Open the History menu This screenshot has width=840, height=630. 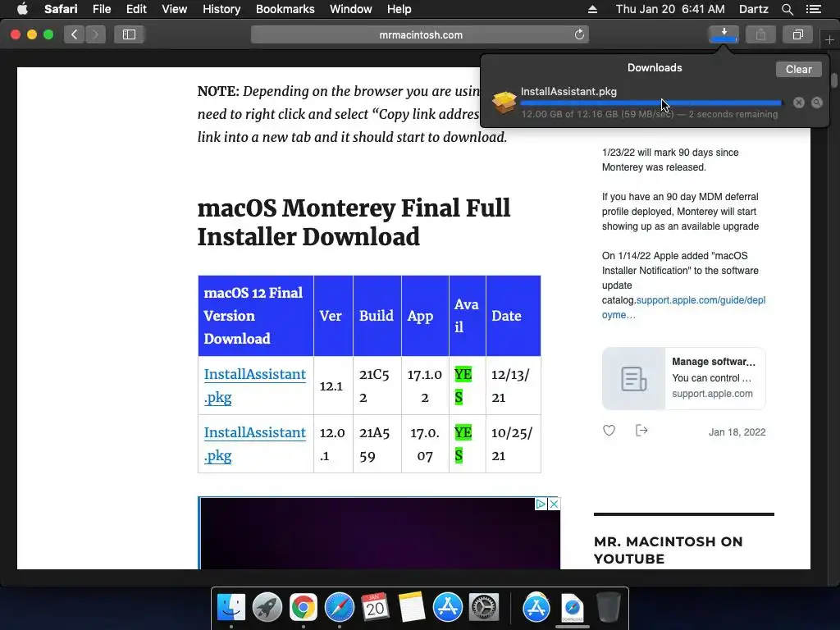pyautogui.click(x=221, y=9)
